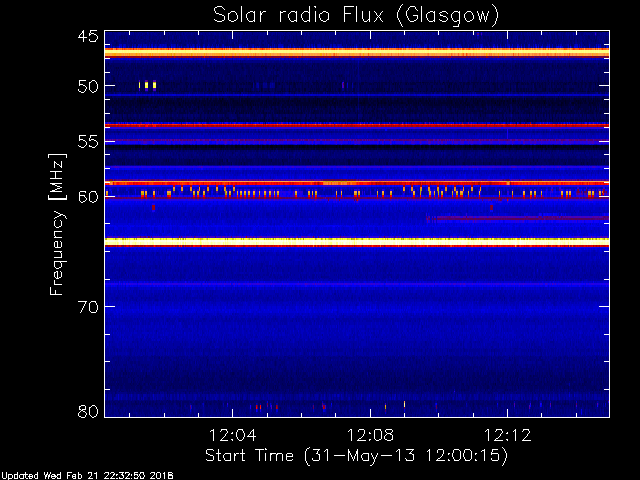This screenshot has width=640, height=480.
Task: Click the bright band near 47 MHz
Action: click(x=357, y=53)
